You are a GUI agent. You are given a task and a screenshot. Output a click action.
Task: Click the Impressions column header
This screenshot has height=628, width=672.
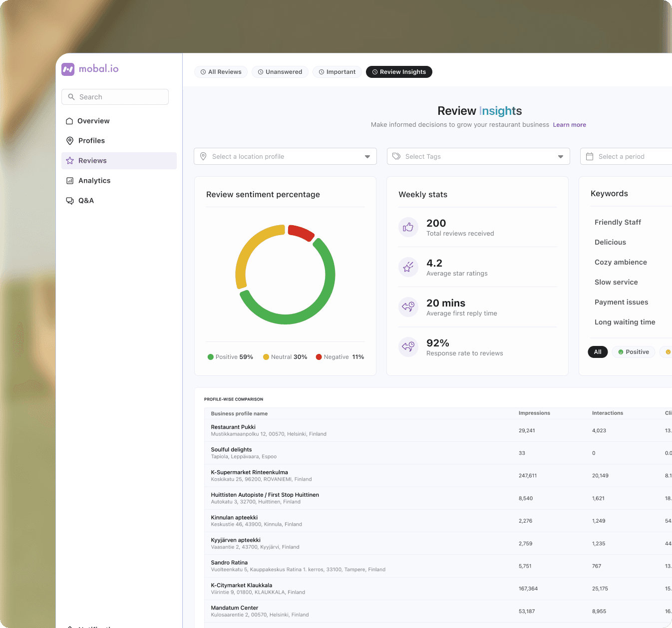534,413
